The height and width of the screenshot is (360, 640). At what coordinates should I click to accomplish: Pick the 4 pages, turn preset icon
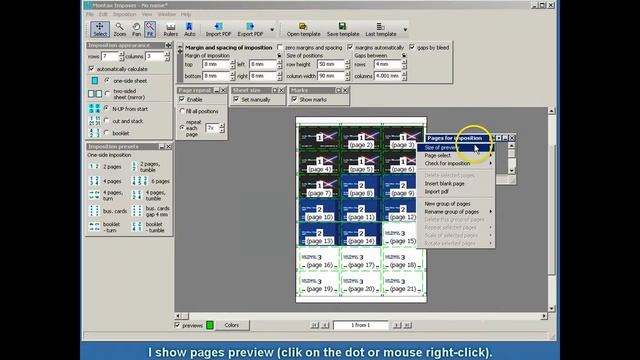[x=94, y=195]
